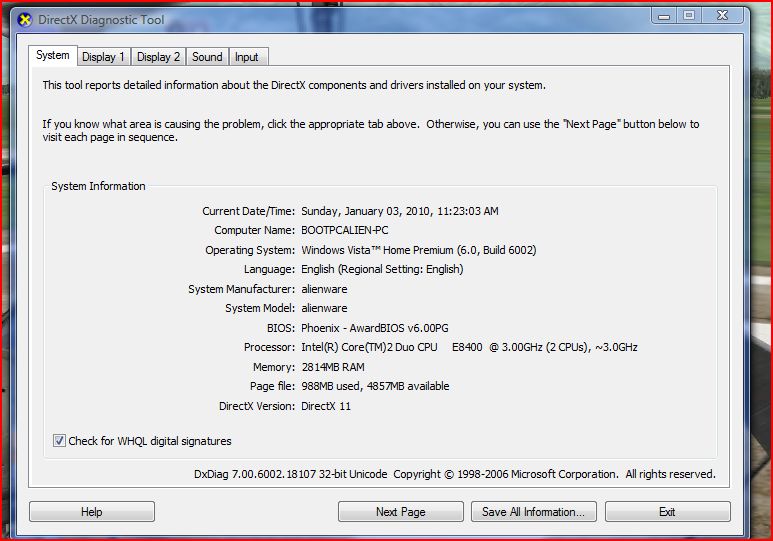Click 'English (Regional Setting: English)' value

pyautogui.click(x=382, y=269)
